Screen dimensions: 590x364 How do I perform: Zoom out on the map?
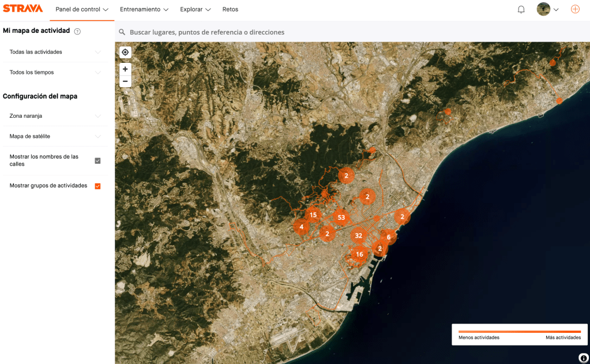[125, 81]
